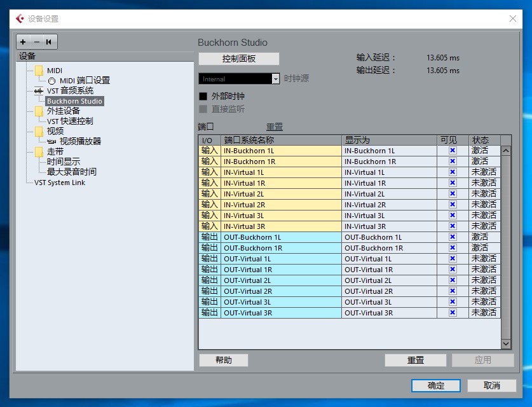
Task: Click the scroll up arrow in port list
Action: tap(506, 151)
